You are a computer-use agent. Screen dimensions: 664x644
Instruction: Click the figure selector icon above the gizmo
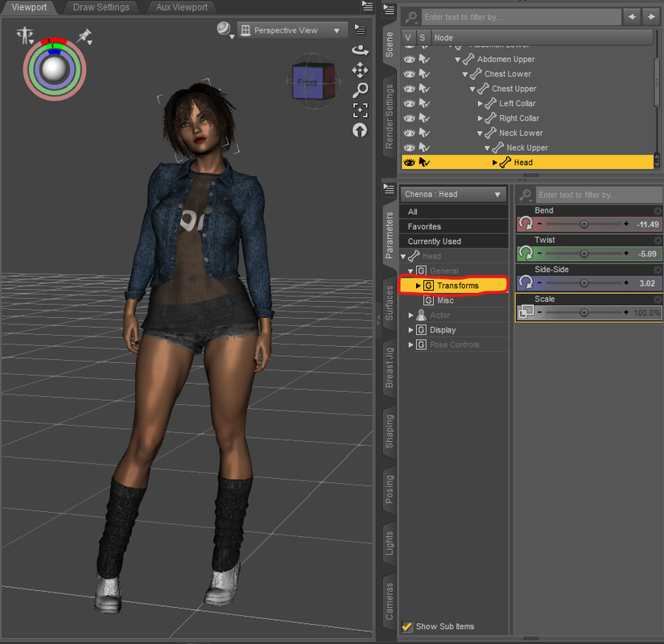tap(26, 35)
